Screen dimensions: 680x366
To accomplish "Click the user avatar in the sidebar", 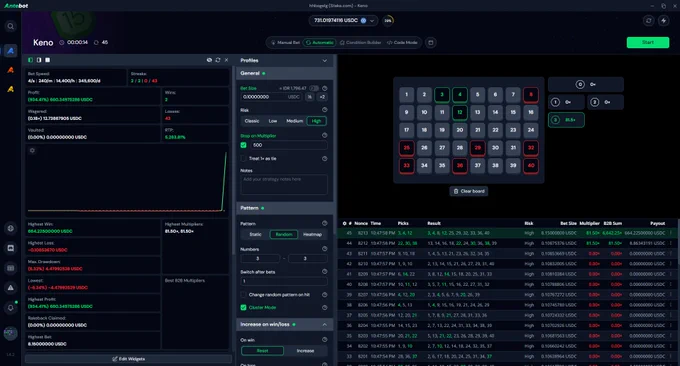I will [x=10, y=333].
